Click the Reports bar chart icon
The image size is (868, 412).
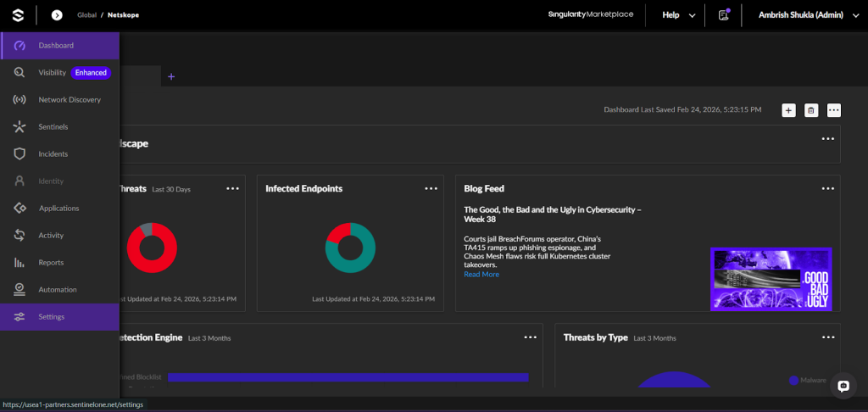pos(19,263)
